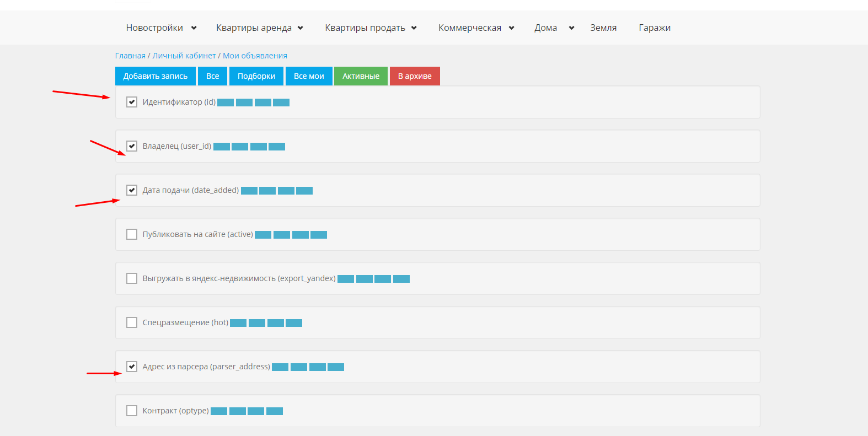Screen dimensions: 868x436
Task: Follow the Мои объявления breadcrumb link
Action: (x=255, y=56)
